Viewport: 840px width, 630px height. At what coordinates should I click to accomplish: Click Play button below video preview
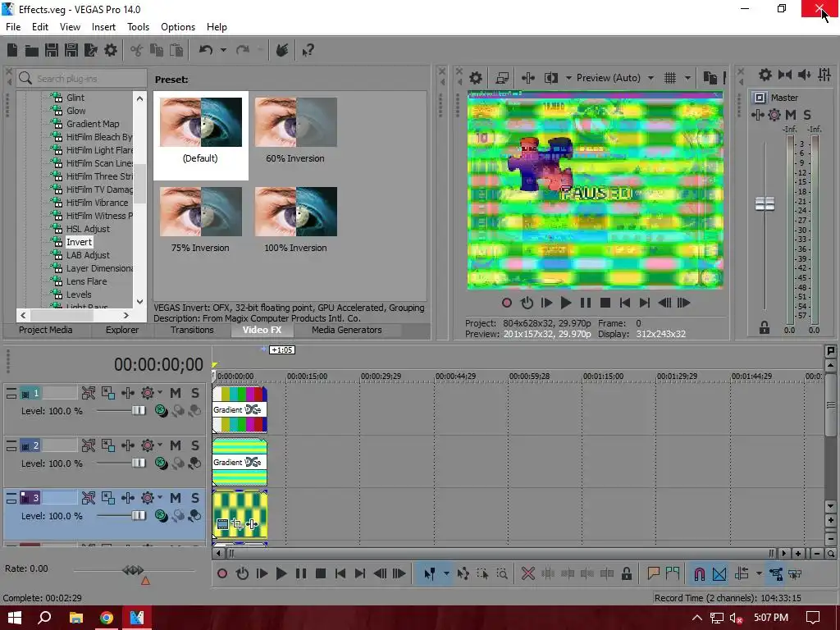(565, 304)
